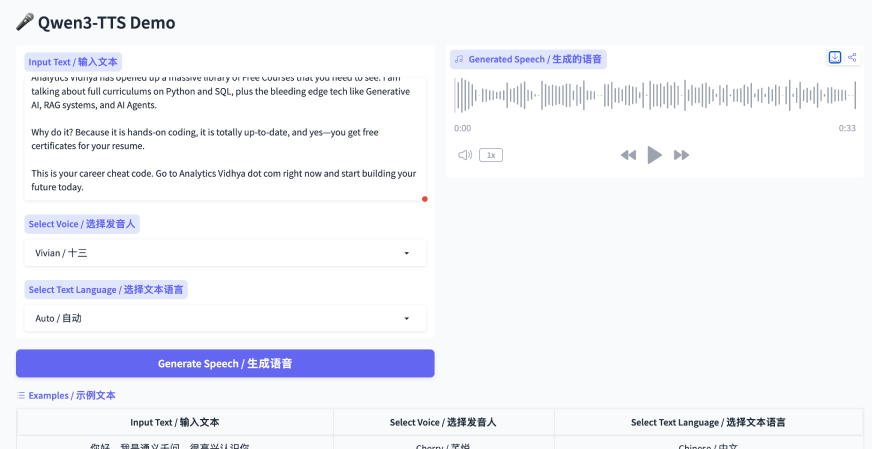This screenshot has height=449, width=872.
Task: Click Generate Speech button
Action: pos(225,363)
